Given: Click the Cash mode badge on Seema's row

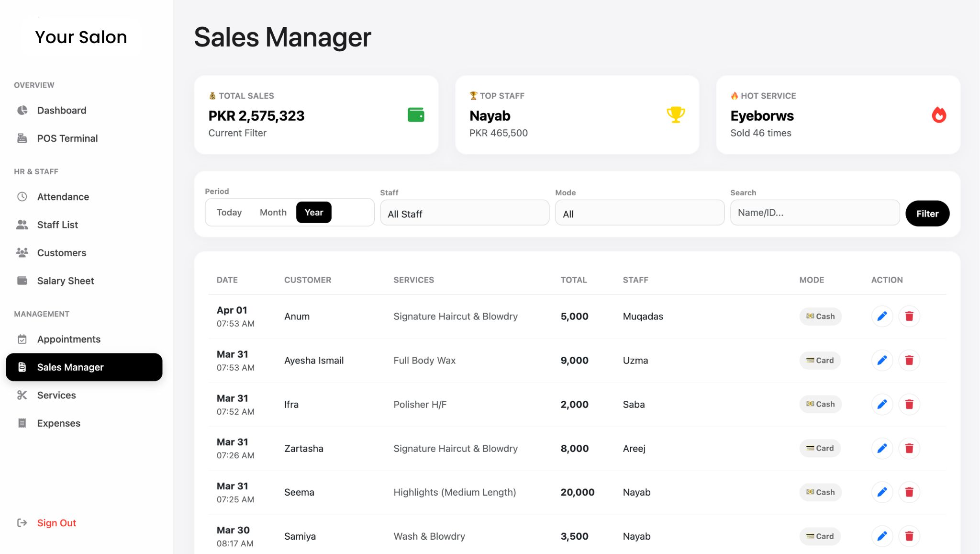Looking at the screenshot, I should pos(820,492).
